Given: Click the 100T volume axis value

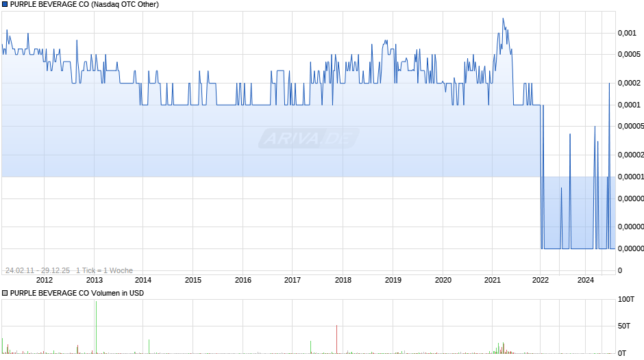Looking at the screenshot, I should [626, 299].
